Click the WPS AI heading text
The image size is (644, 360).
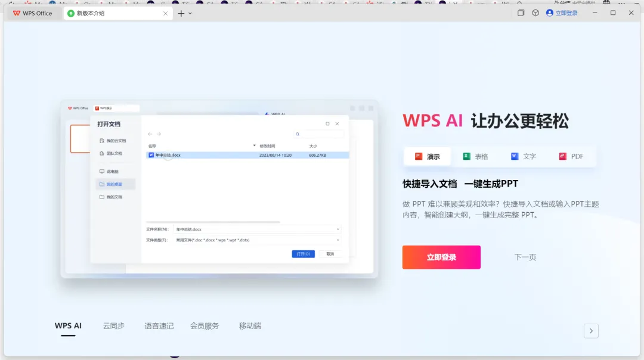point(432,120)
